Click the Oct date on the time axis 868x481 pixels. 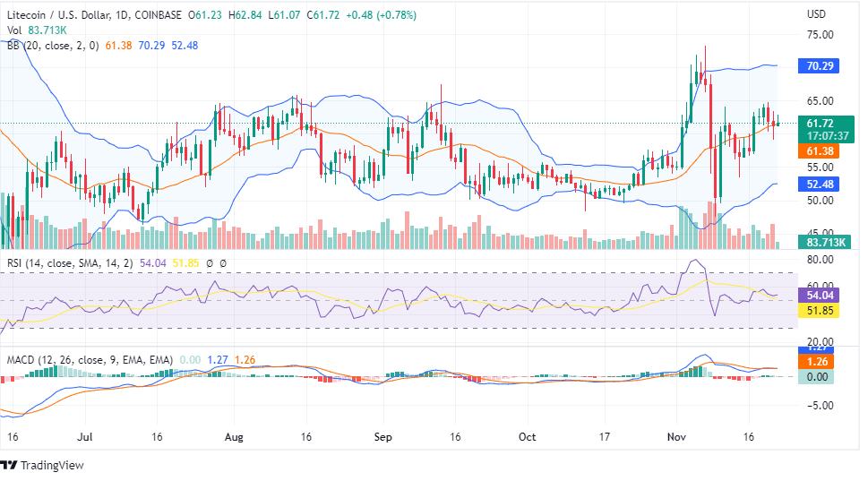tap(527, 437)
